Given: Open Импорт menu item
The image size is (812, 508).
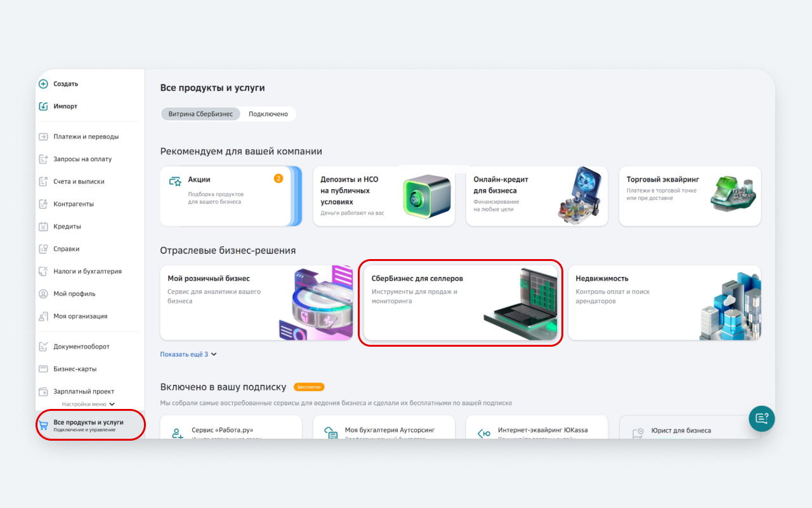Looking at the screenshot, I should point(65,106).
